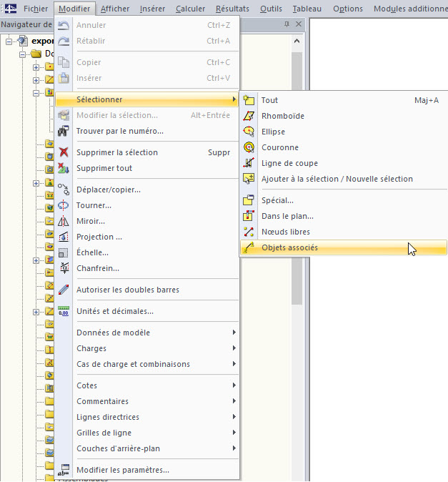Open the Insérer menu in the menu bar
The height and width of the screenshot is (482, 448).
(152, 9)
